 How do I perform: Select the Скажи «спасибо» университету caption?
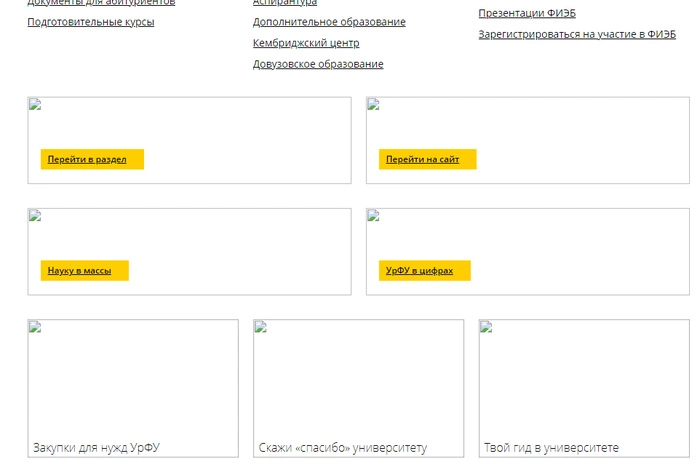pos(343,448)
